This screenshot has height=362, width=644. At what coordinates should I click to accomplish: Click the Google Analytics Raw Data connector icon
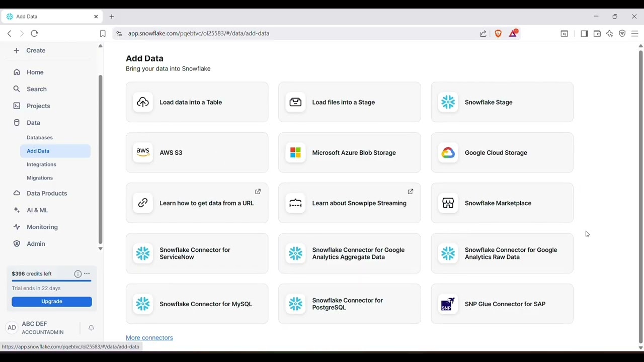[448, 253]
